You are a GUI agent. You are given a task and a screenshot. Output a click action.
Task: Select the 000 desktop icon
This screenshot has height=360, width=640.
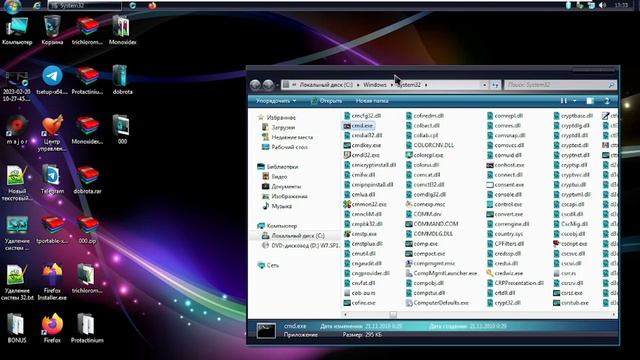pyautogui.click(x=122, y=130)
